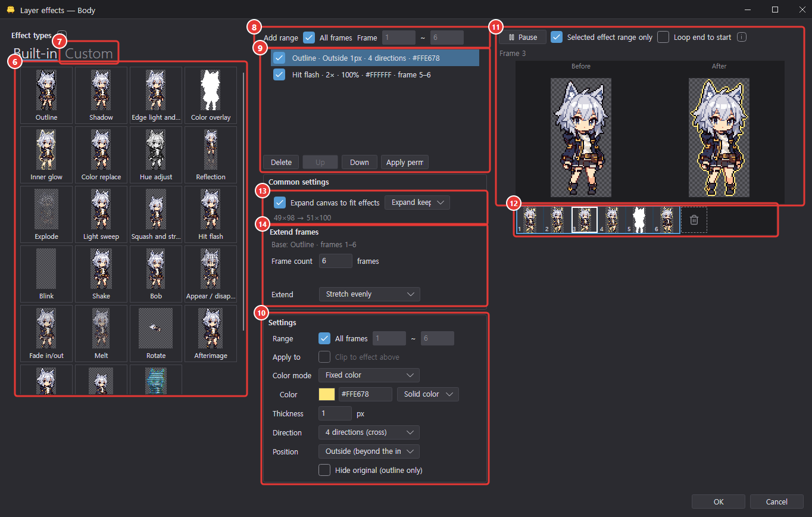The width and height of the screenshot is (812, 517).
Task: Open the Expand keep dropdown
Action: coord(417,203)
